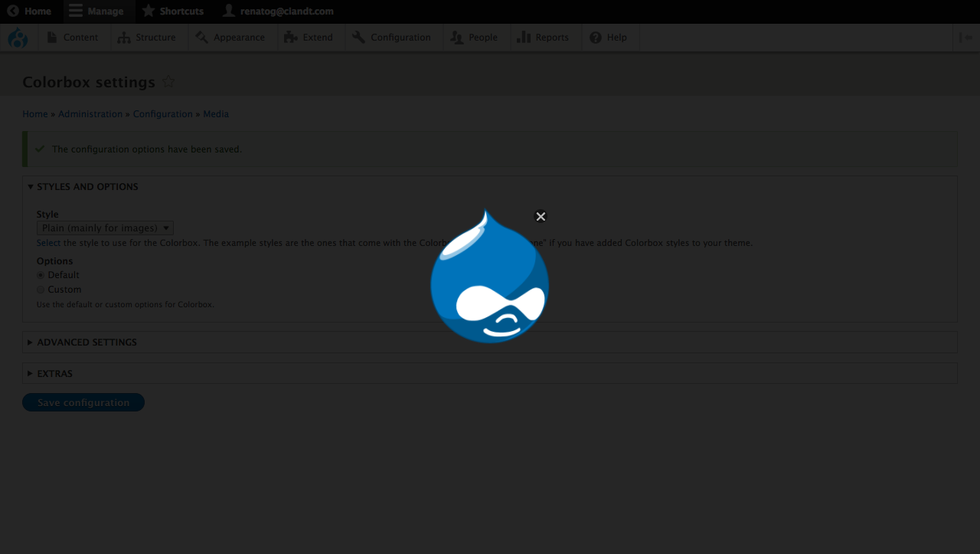
Task: Click the Home back arrow tab
Action: (x=30, y=11)
